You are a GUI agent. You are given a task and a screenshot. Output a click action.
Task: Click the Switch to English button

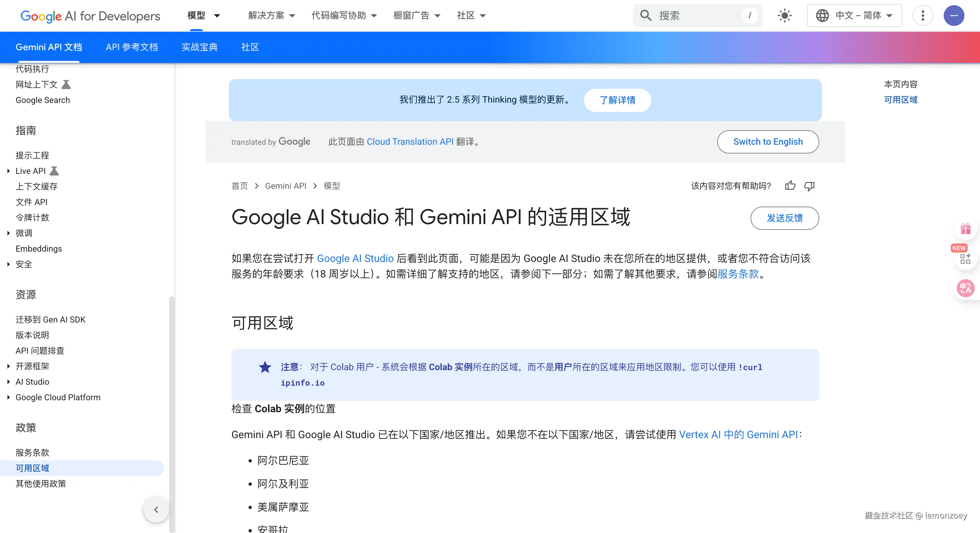point(768,142)
